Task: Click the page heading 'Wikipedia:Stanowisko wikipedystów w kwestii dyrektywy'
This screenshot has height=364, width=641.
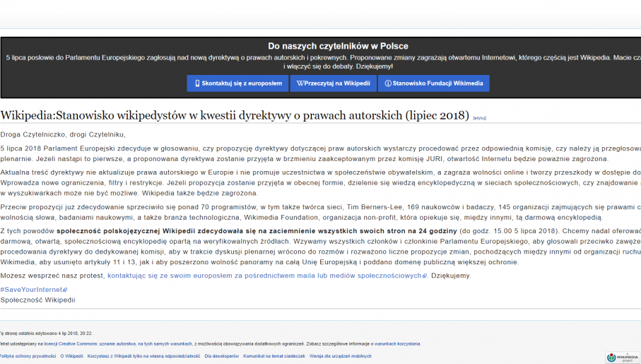Action: [x=235, y=115]
